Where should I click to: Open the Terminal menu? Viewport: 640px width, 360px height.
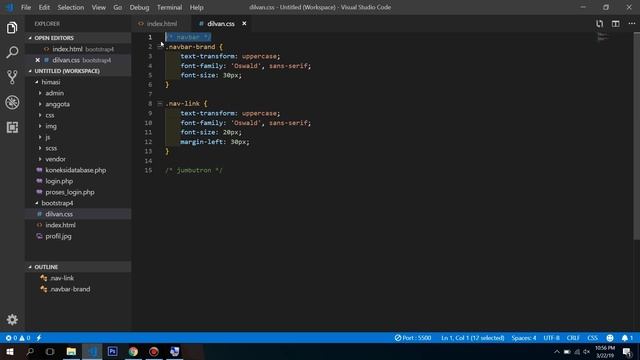coord(169,7)
